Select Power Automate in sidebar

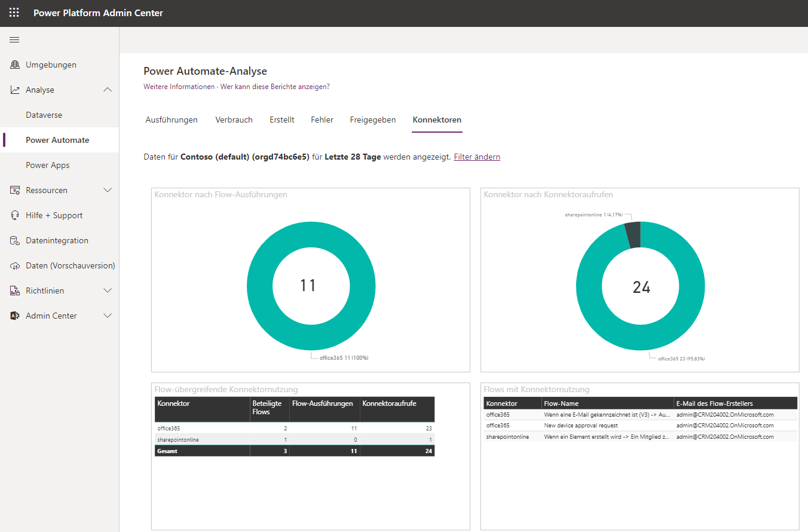[x=60, y=140]
